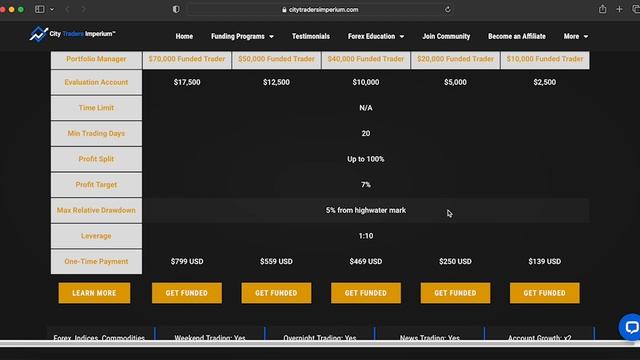Click Get Funded under $139 USD
Image resolution: width=640 pixels, height=360 pixels.
[544, 293]
